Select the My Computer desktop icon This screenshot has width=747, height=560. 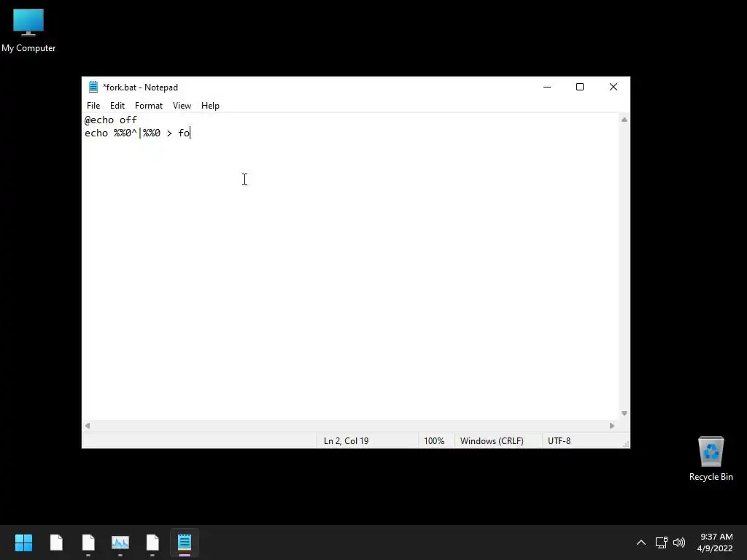pos(28,31)
